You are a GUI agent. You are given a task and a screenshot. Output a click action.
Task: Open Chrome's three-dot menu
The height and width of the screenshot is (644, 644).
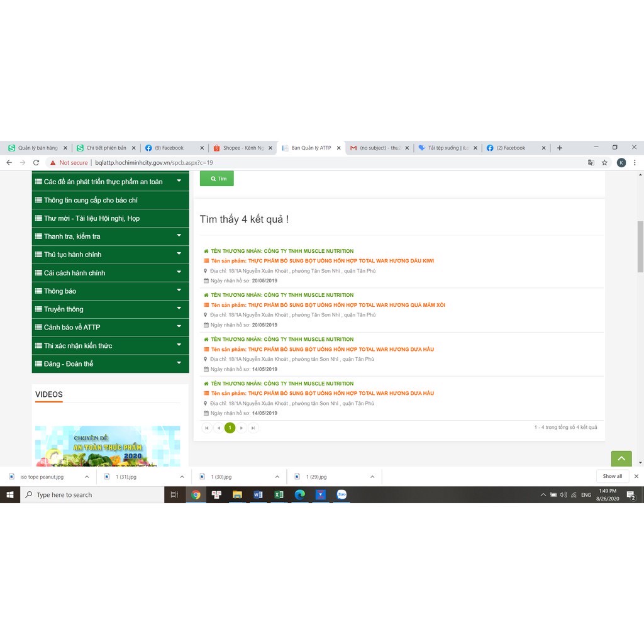pyautogui.click(x=635, y=163)
